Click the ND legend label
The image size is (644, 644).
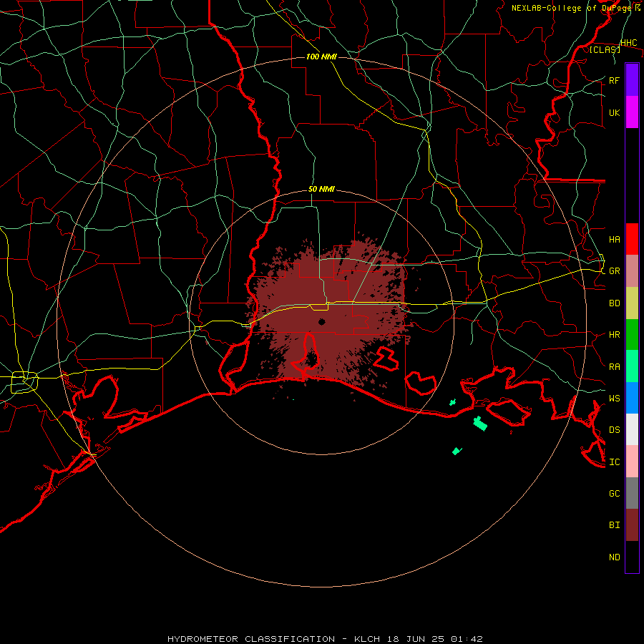[614, 557]
